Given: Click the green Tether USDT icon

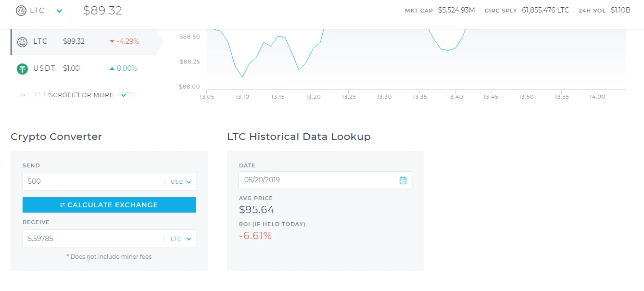Looking at the screenshot, I should point(22,69).
